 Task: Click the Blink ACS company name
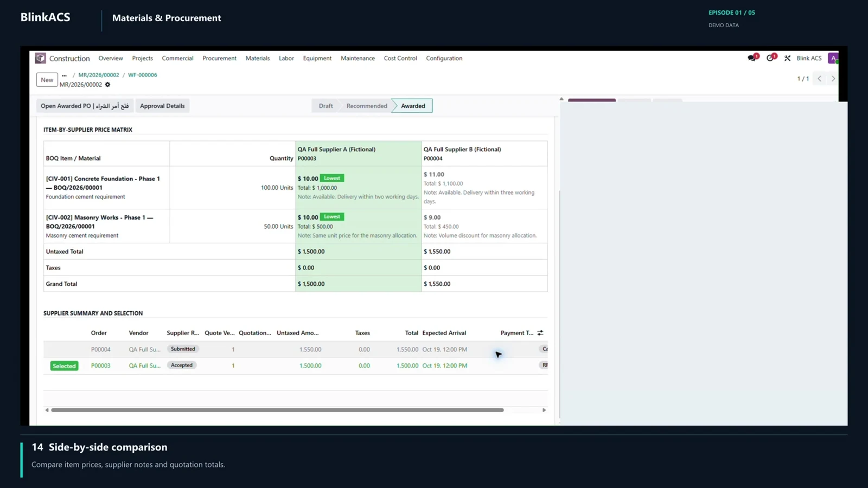point(809,58)
